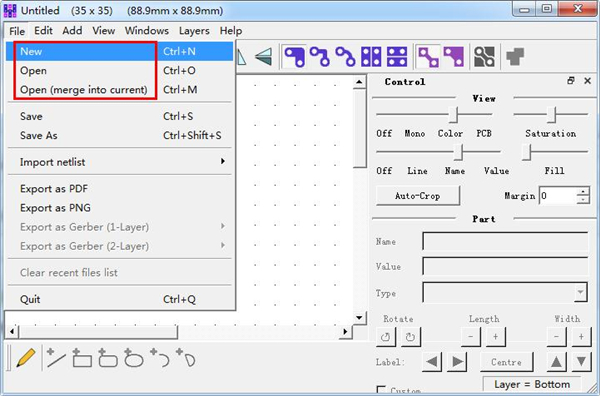The width and height of the screenshot is (600, 396).
Task: Add an ellipse shape using toolbar icon
Action: [134, 358]
